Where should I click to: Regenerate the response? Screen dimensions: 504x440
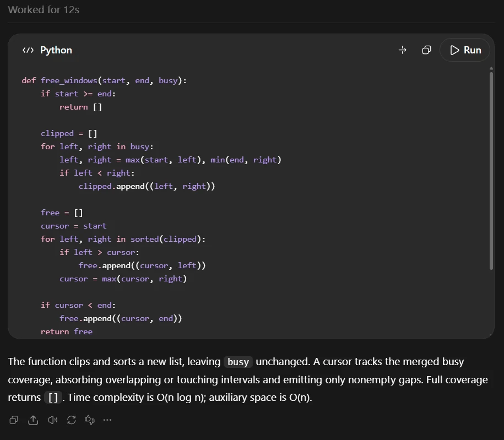(x=72, y=420)
